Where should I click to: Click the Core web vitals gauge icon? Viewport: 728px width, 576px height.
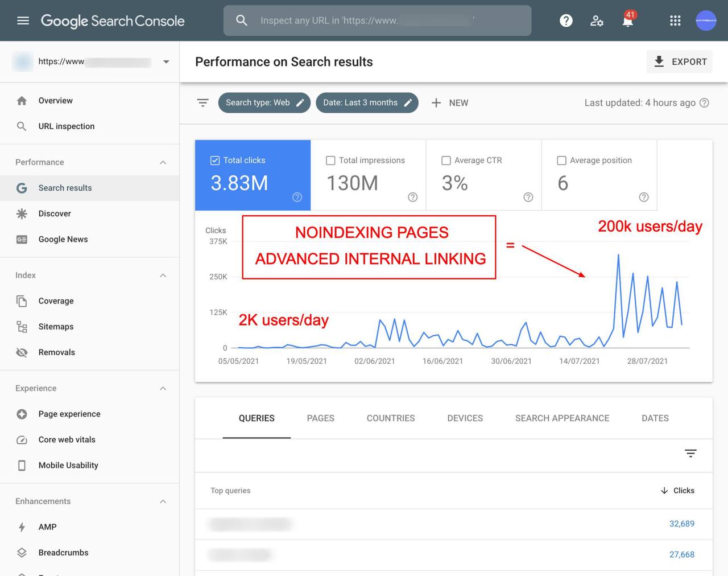(x=22, y=439)
